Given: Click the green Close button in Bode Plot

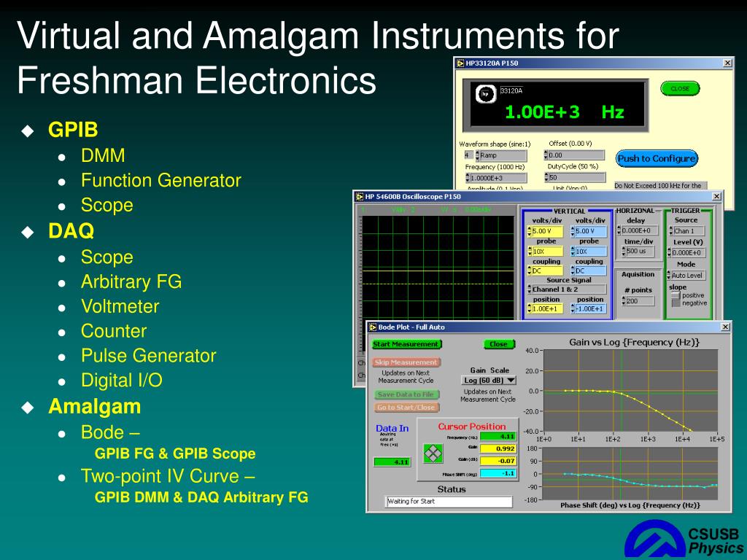Looking at the screenshot, I should (x=499, y=344).
